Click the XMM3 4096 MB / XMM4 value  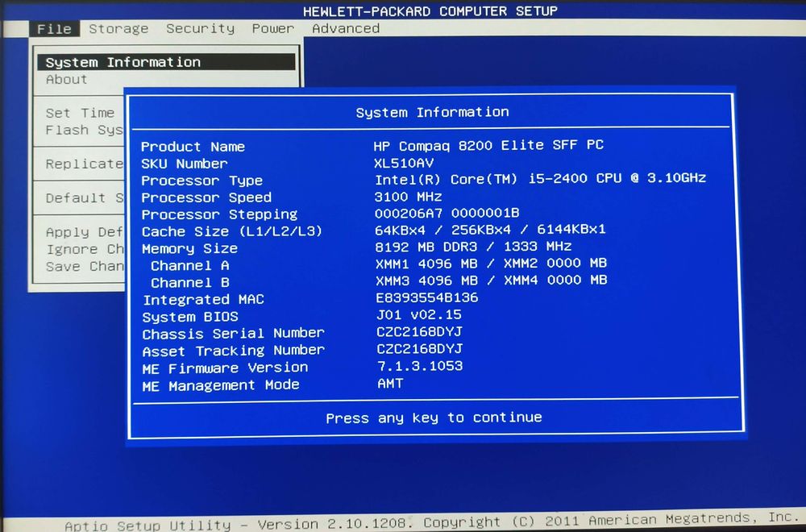tap(492, 281)
